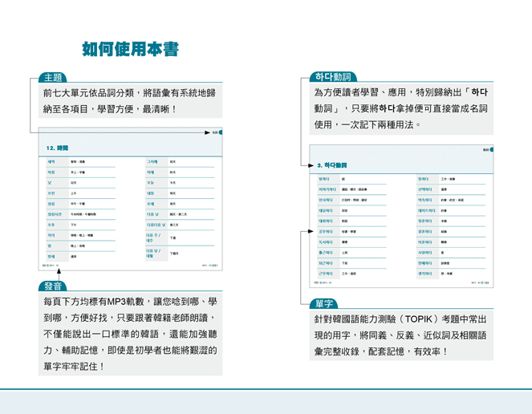This screenshot has height=414, width=532.
Task: Open the sample page thumbnail titled 3. 하다動詞
Action: [x=401, y=216]
